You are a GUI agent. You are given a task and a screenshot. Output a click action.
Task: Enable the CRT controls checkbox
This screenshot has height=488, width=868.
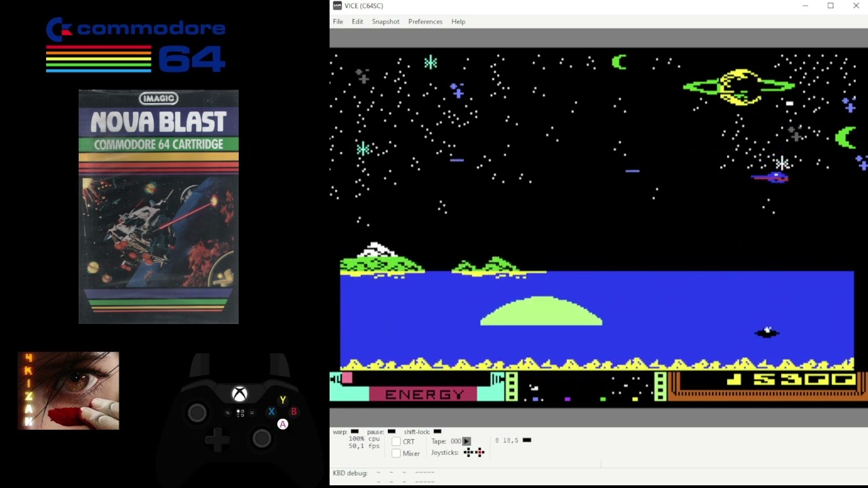point(396,442)
